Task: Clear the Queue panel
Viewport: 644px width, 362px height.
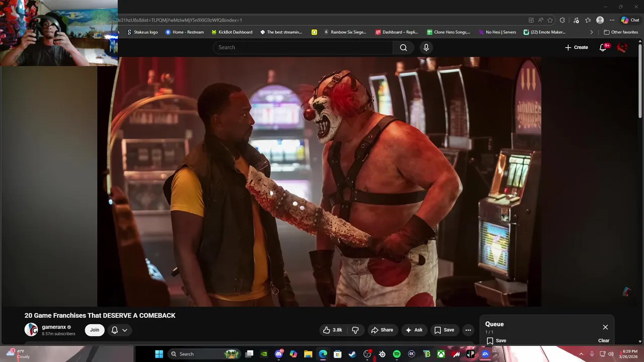Action: [604, 340]
